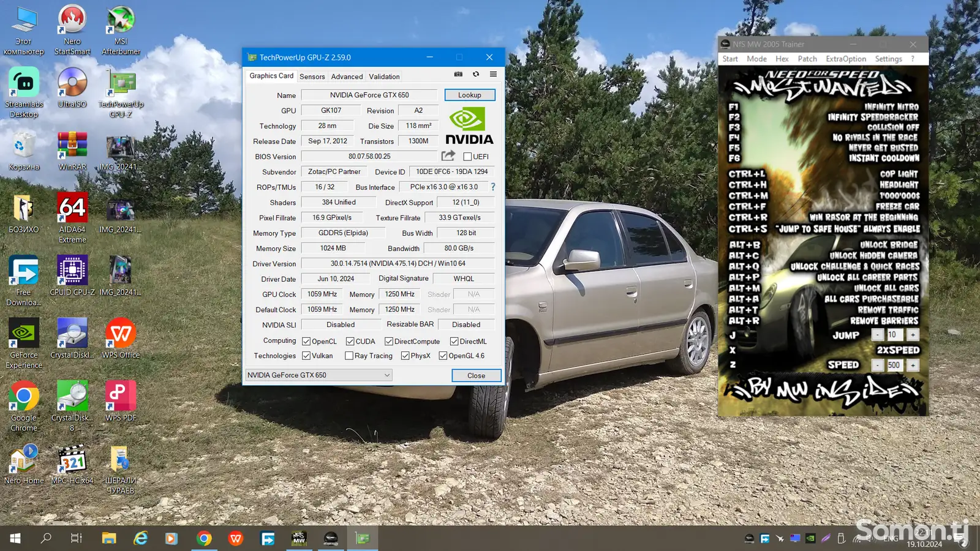Click the GPU name field NVIDIA GeForce GTX 650
The height and width of the screenshot is (551, 980).
coord(369,95)
